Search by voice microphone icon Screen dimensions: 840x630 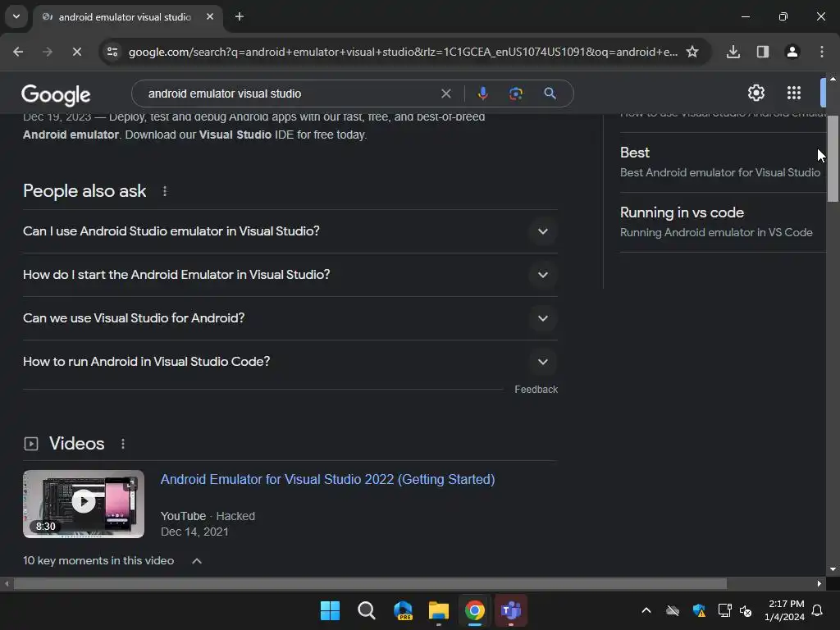pyautogui.click(x=482, y=94)
